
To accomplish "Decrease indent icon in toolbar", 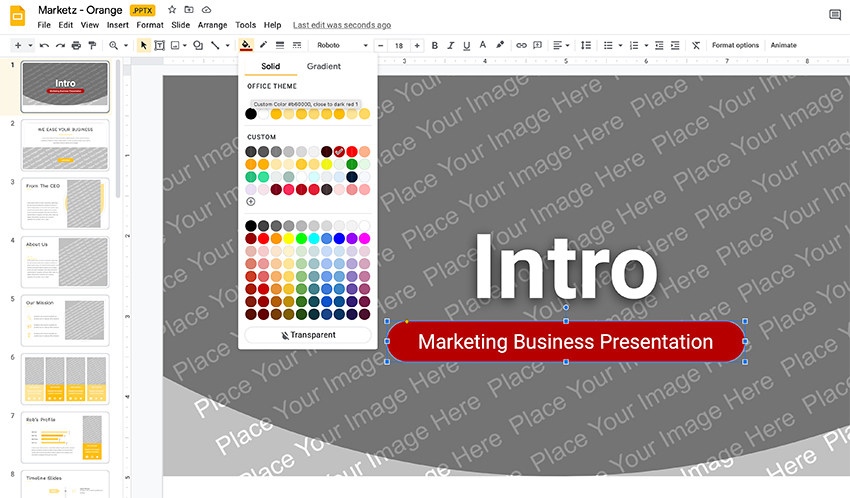I will (659, 46).
